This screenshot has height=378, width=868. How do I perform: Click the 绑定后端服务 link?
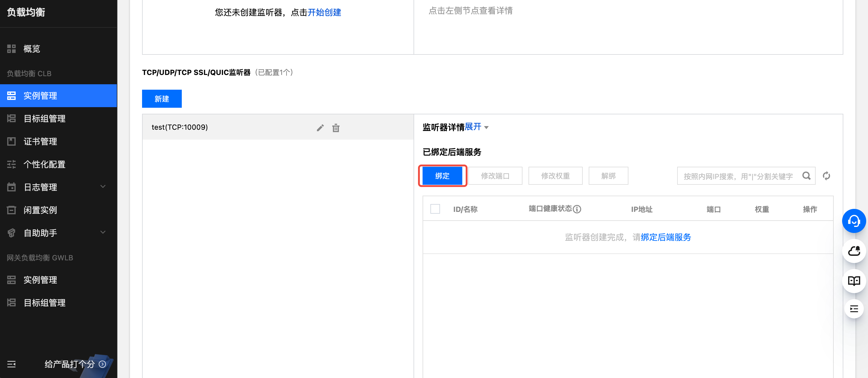pos(665,237)
